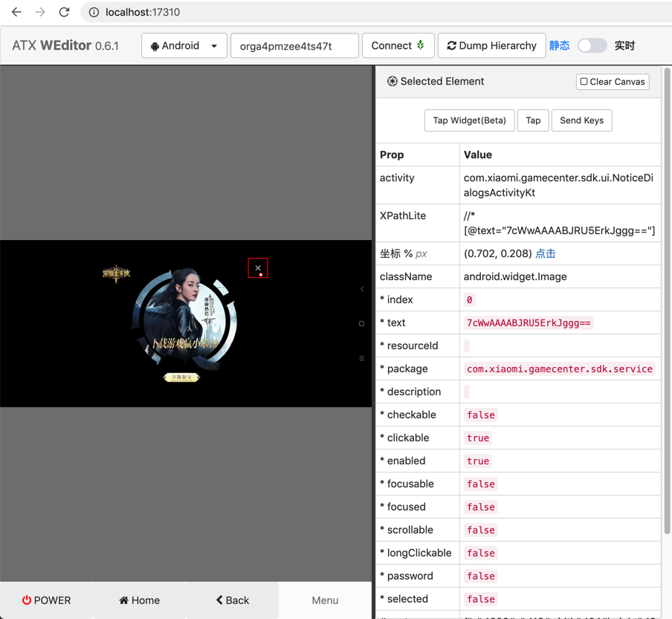Click the focusable row's false value
This screenshot has width=672, height=619.
[481, 484]
